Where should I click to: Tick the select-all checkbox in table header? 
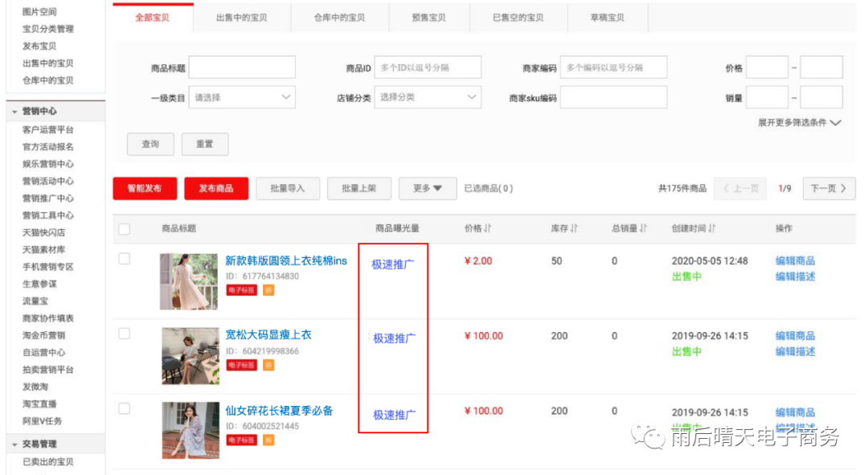pos(125,228)
